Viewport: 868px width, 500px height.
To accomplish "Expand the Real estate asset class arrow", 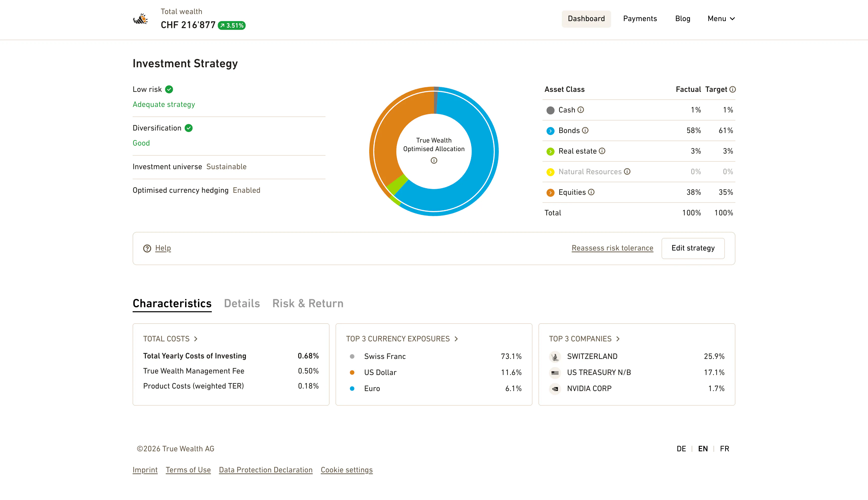I will coord(551,151).
